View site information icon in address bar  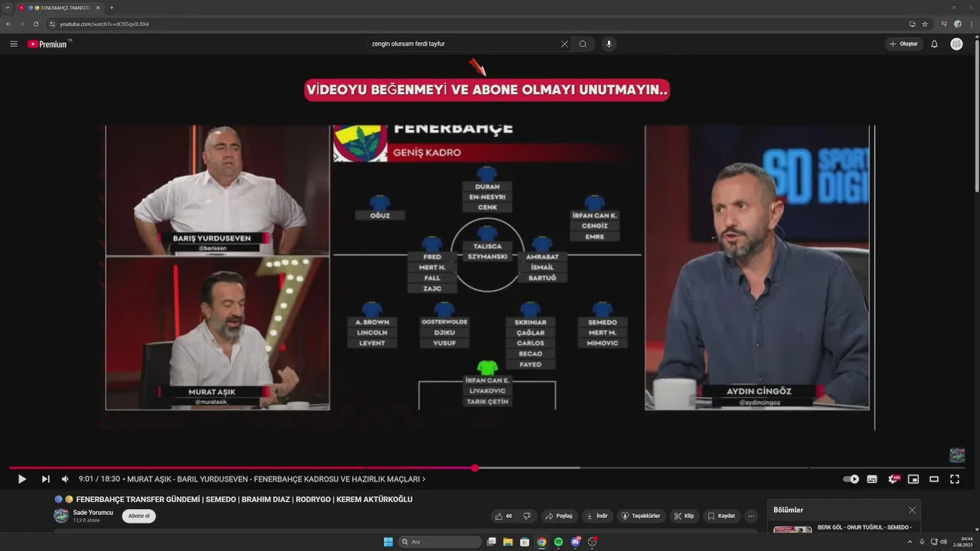(52, 24)
